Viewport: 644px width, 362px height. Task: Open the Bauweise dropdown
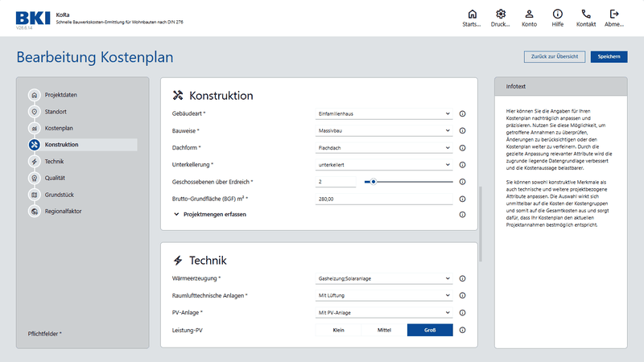pos(384,130)
